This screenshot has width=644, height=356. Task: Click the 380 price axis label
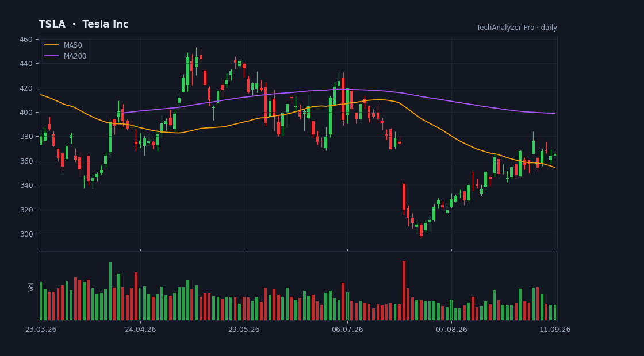tap(26, 137)
